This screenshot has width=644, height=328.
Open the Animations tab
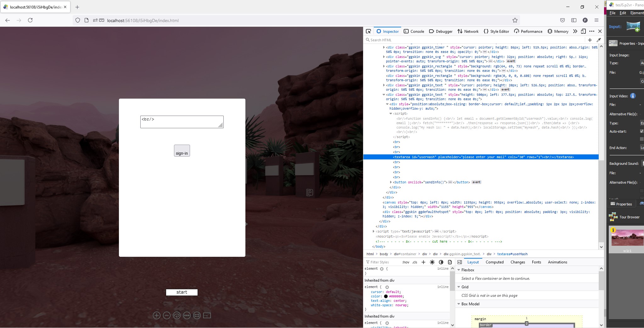tap(557, 262)
